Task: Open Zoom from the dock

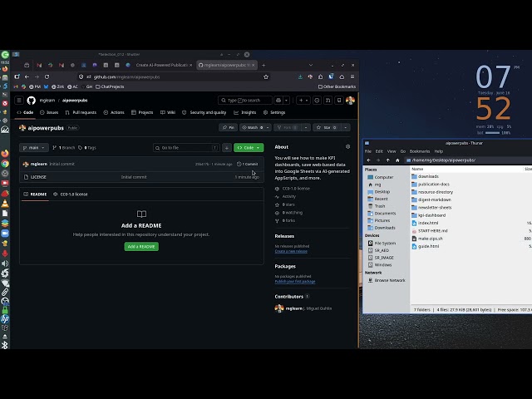Action: coord(5,234)
